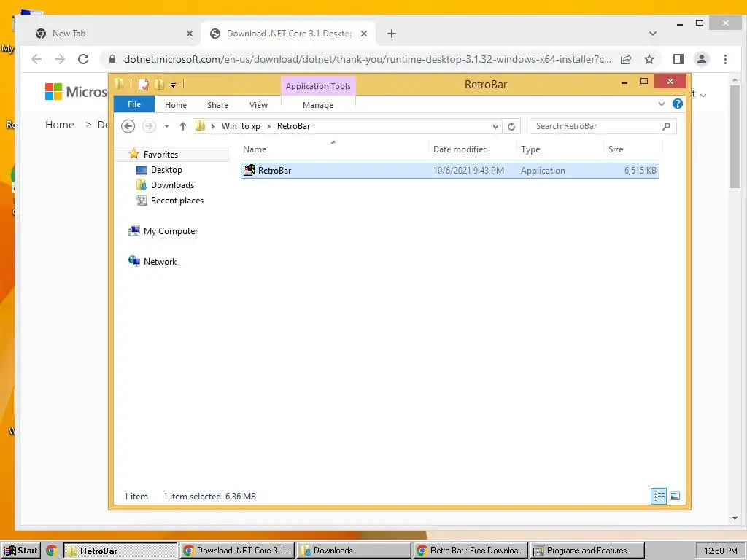Select Network in navigation pane
The height and width of the screenshot is (560, 747).
[160, 262]
